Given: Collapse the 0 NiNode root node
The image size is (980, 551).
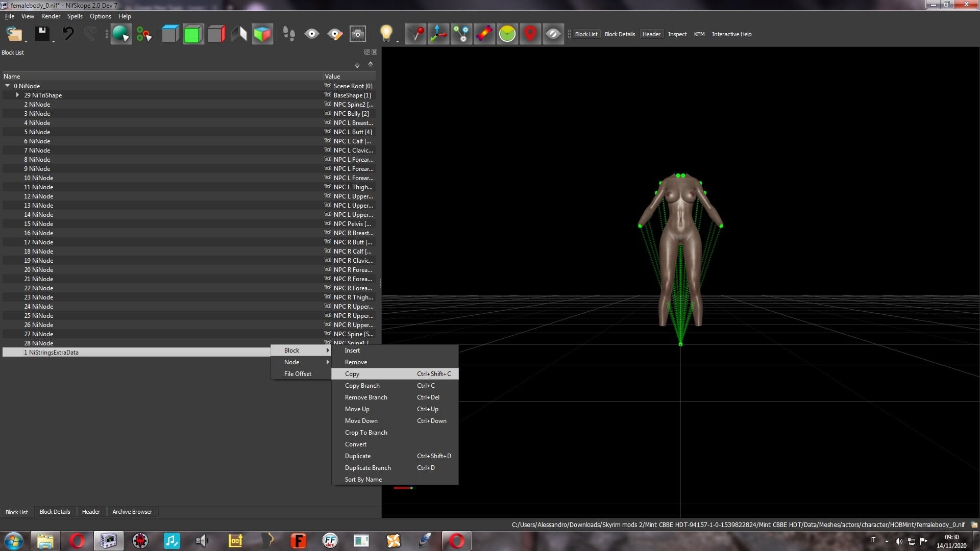Looking at the screenshot, I should tap(7, 86).
